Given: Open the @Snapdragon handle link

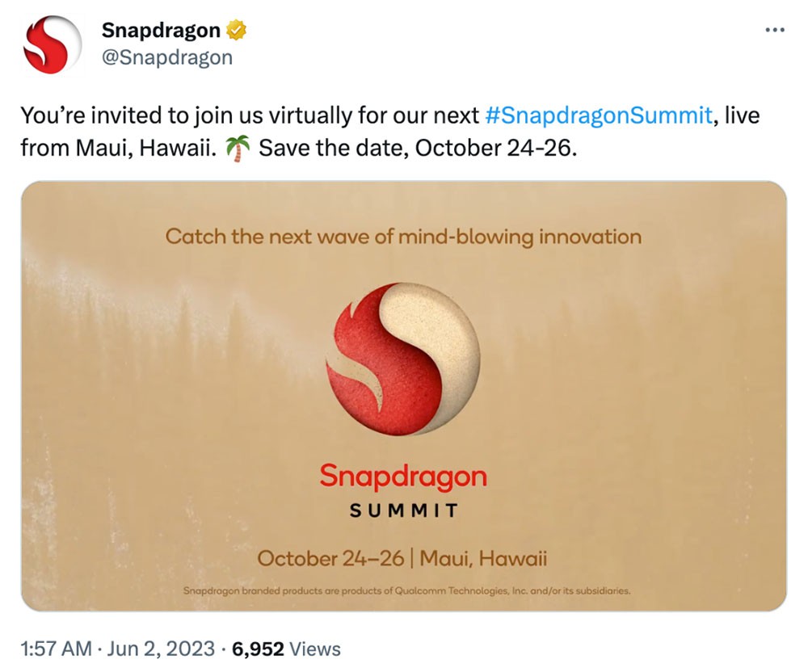Looking at the screenshot, I should pos(167,57).
